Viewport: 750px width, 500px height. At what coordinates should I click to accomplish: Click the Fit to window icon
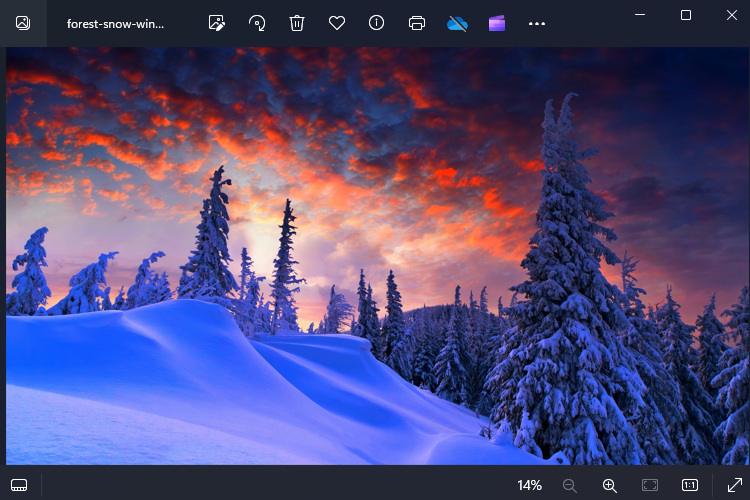click(650, 485)
